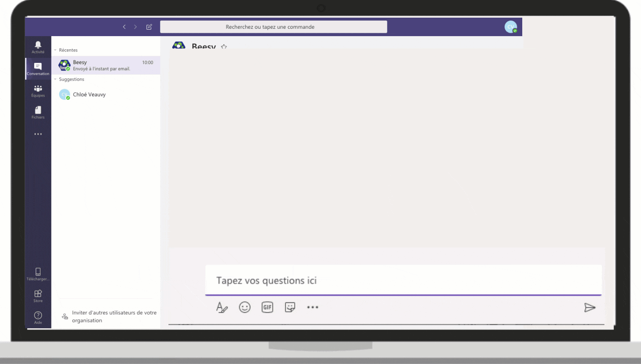Click the invite users icon
Screen dimensions: 641x364
(65, 316)
